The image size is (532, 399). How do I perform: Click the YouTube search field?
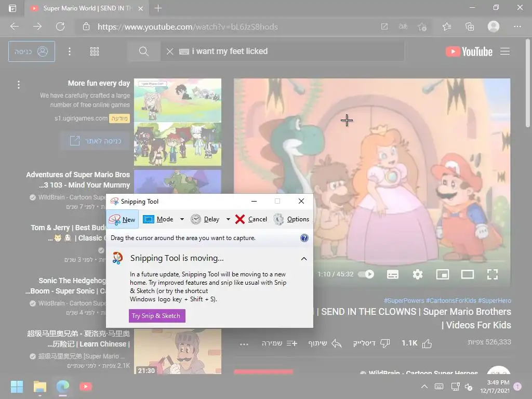282,51
